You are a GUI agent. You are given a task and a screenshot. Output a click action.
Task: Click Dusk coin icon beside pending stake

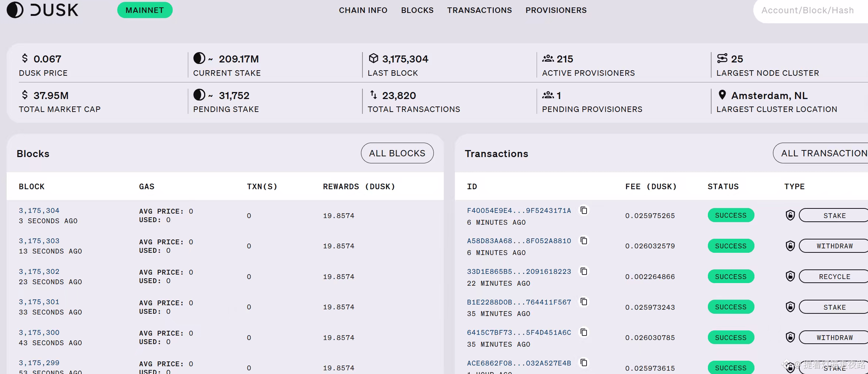pos(199,95)
